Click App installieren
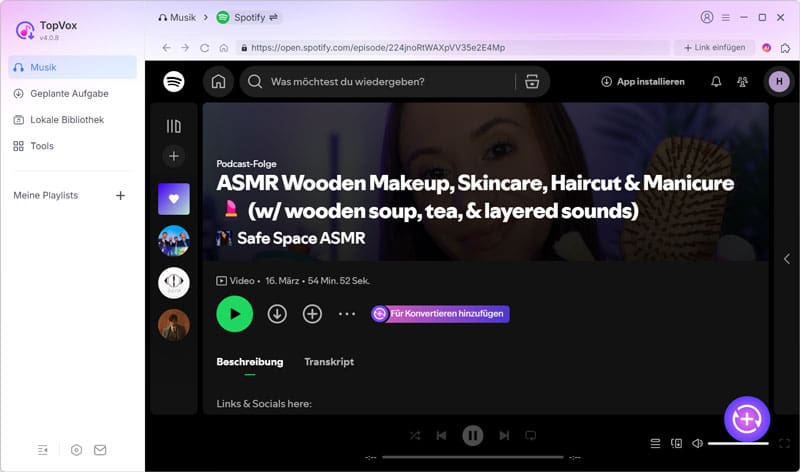 (643, 82)
